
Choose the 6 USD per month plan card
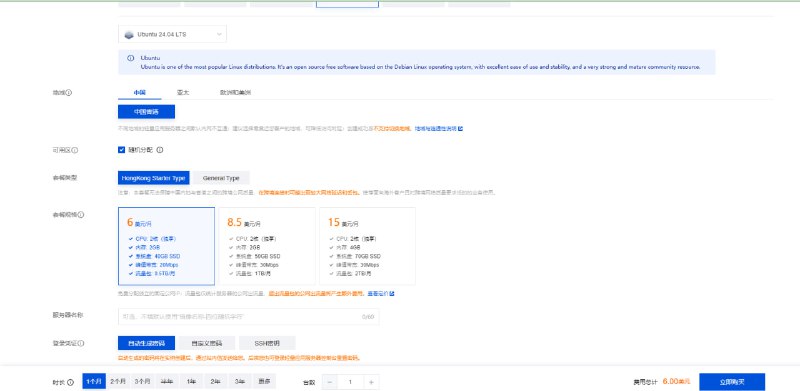pos(166,246)
